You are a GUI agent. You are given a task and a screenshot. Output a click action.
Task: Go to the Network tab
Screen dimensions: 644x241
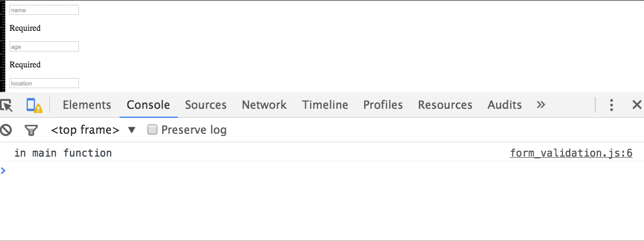click(x=264, y=105)
